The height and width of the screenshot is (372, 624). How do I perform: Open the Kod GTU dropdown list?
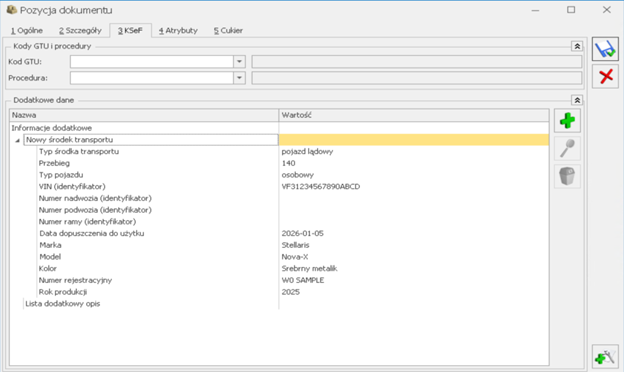tap(239, 62)
